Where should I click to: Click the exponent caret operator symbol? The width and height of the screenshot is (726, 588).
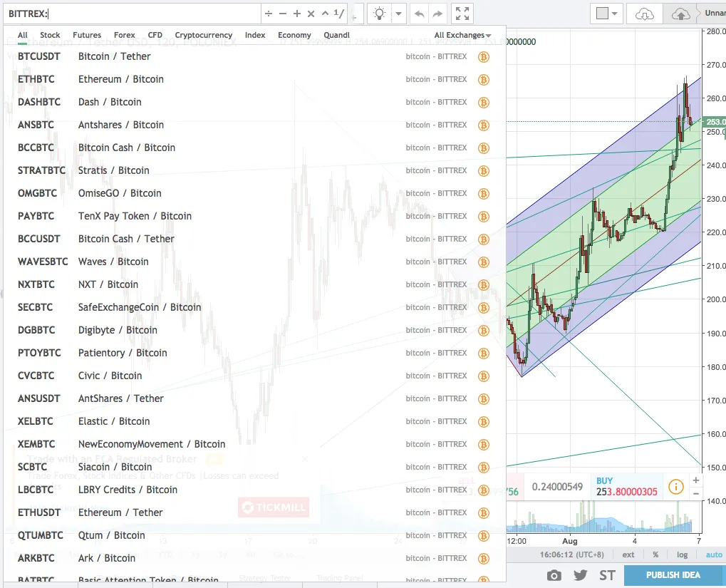[325, 14]
